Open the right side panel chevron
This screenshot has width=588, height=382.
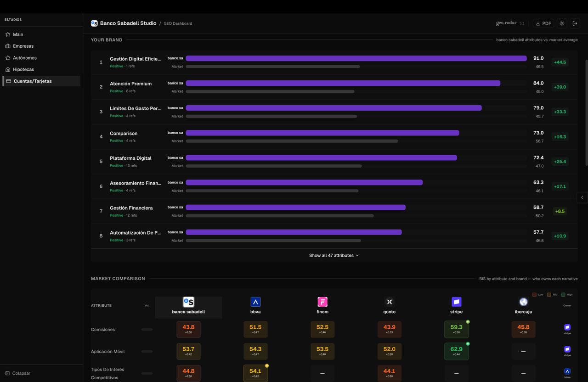click(x=582, y=197)
